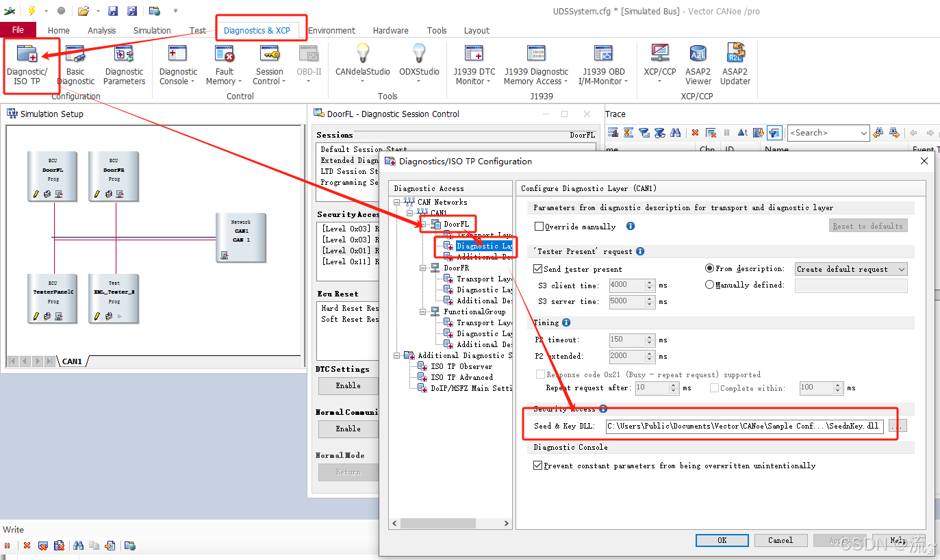This screenshot has width=940, height=560.
Task: Open J1939 DTC Monitor
Action: click(x=474, y=65)
